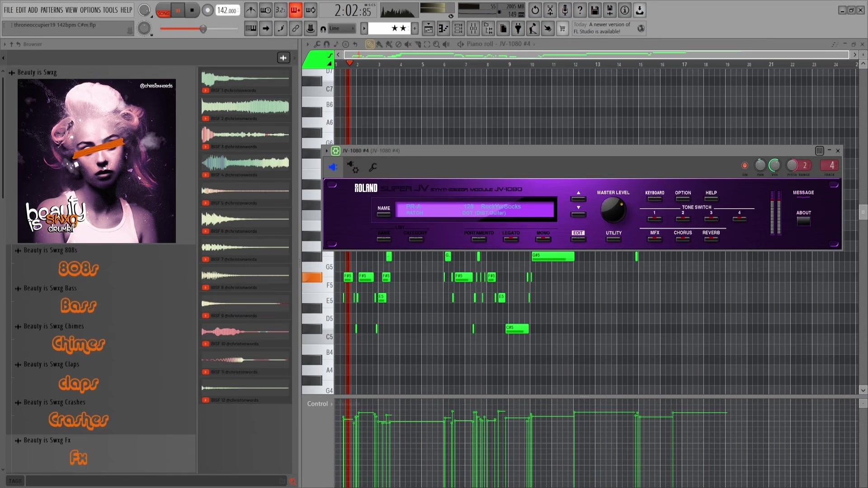This screenshot has height=488, width=868.
Task: Open the FILE menu
Action: click(9, 10)
